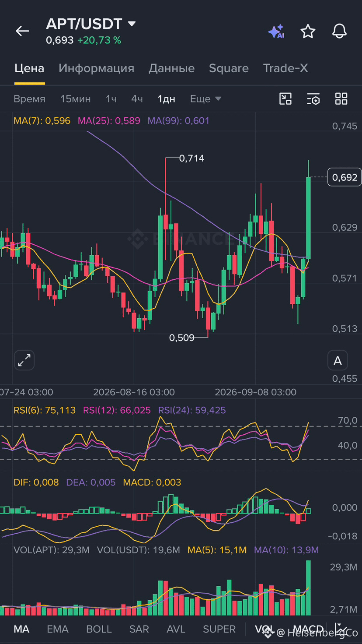Image resolution: width=362 pixels, height=644 pixels.
Task: Toggle the EMA indicator
Action: (x=58, y=629)
